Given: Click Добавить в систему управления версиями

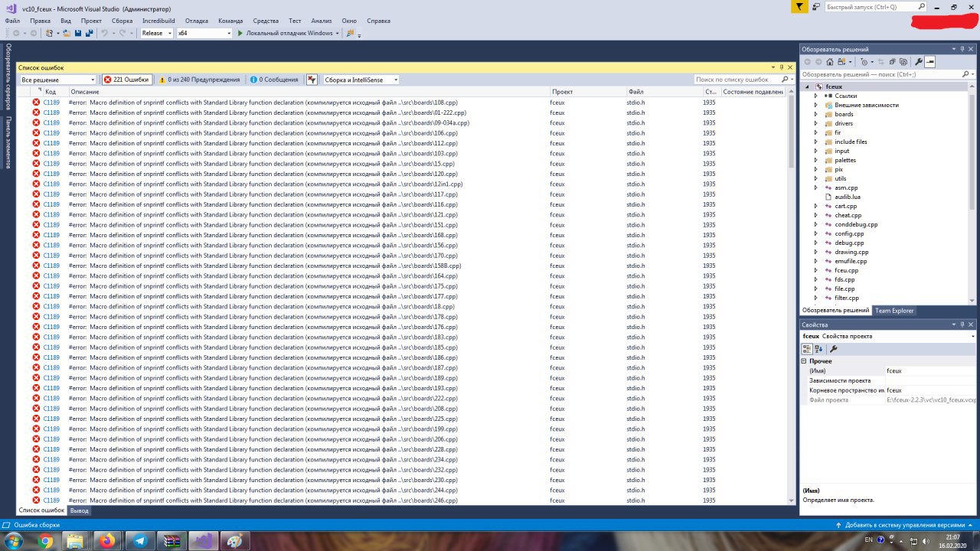Looking at the screenshot, I should point(905,525).
